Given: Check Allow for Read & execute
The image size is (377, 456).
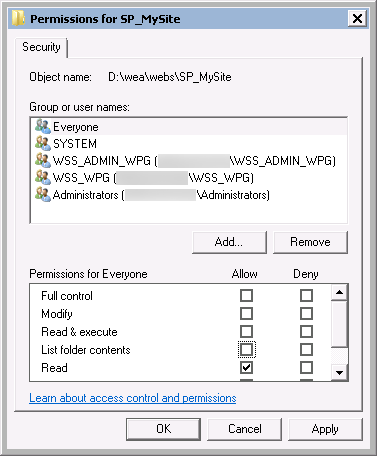Looking at the screenshot, I should (x=246, y=332).
